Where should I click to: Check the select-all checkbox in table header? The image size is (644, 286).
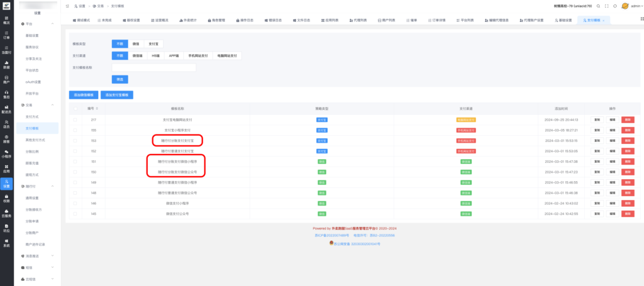point(76,108)
